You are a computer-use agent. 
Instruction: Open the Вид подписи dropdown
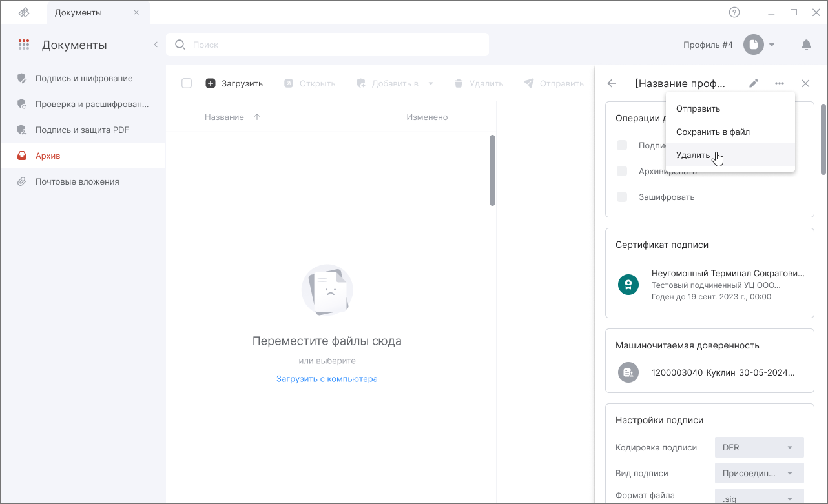click(760, 473)
